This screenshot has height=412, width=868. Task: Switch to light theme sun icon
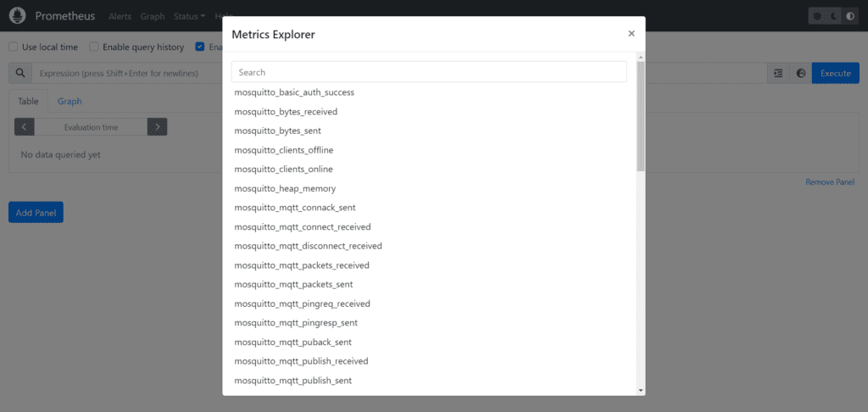pyautogui.click(x=817, y=16)
